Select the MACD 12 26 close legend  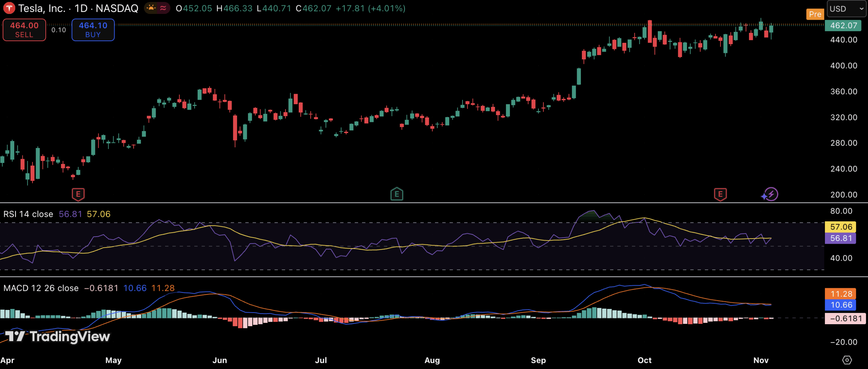tap(41, 288)
